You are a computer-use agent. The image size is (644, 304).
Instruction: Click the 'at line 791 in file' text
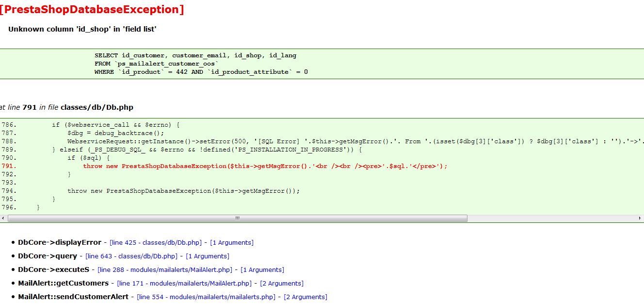click(66, 107)
